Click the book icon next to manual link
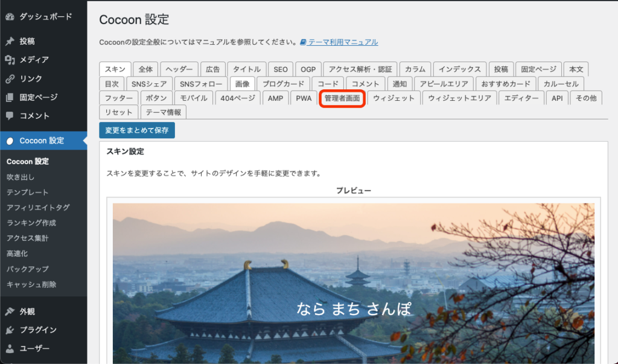 tap(303, 42)
